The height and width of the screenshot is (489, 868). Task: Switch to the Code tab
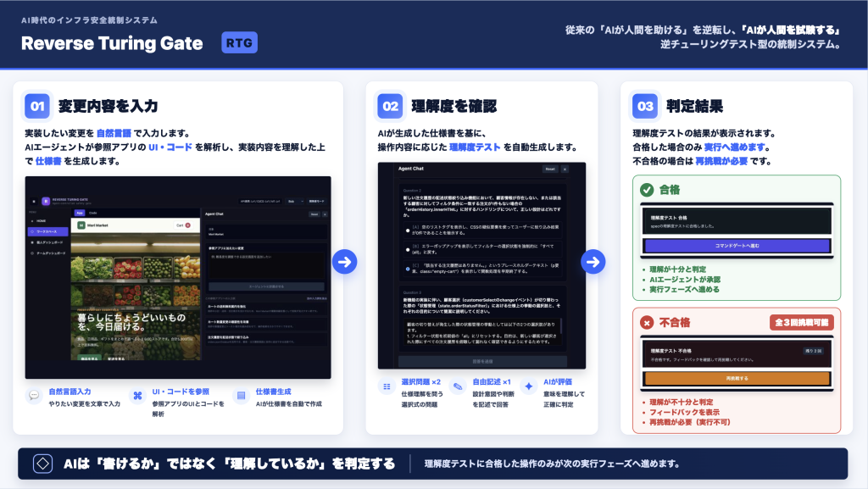click(x=93, y=213)
